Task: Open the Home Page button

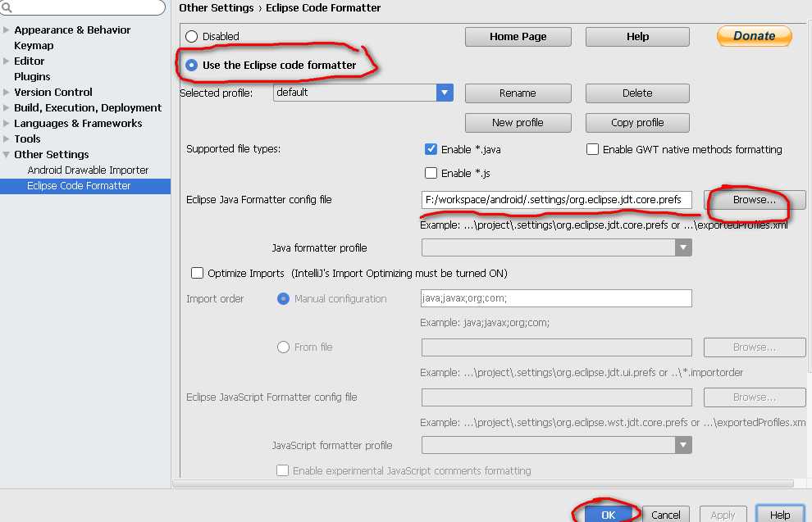Action: [518, 37]
